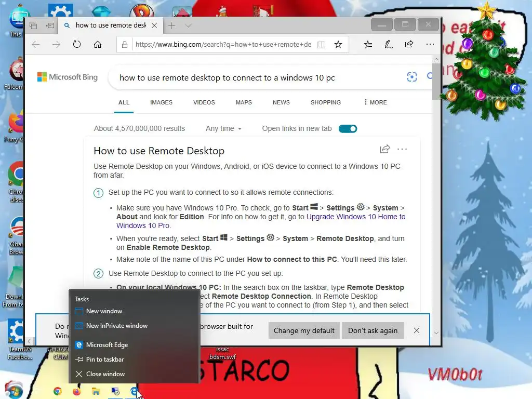Toggle Open links in new tab switch
532x399 pixels.
pos(348,129)
